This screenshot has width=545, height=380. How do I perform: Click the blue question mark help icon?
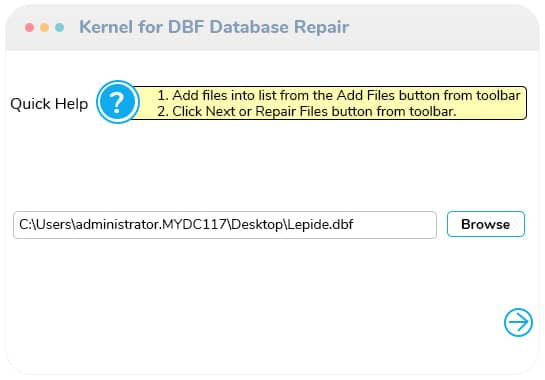click(x=118, y=102)
